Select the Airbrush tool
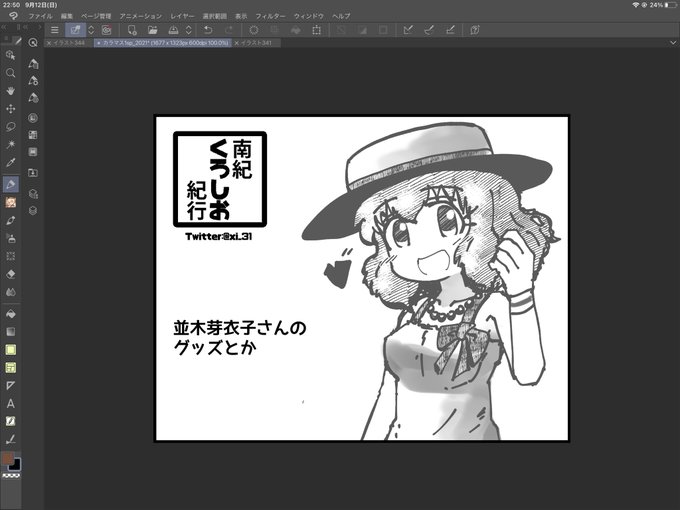 10,238
